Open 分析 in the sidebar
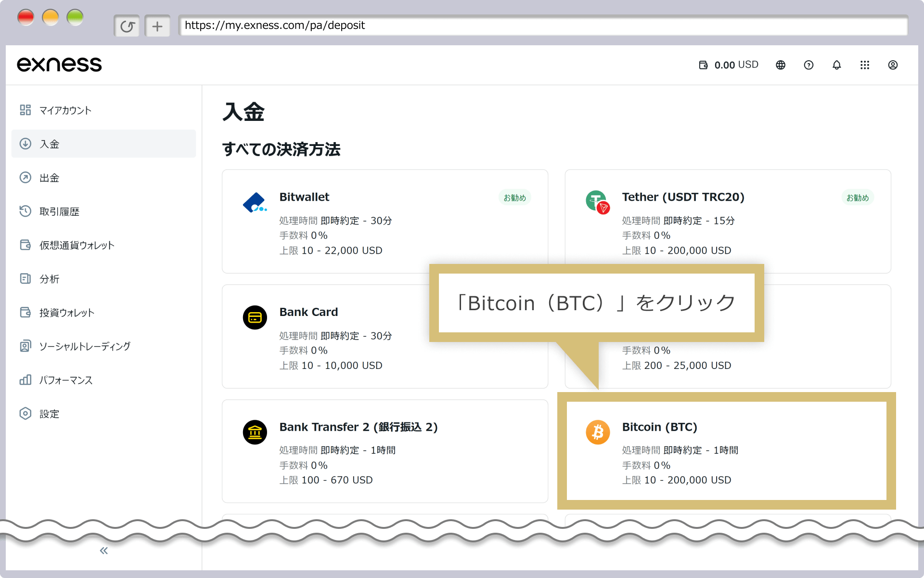The height and width of the screenshot is (578, 924). point(103,279)
